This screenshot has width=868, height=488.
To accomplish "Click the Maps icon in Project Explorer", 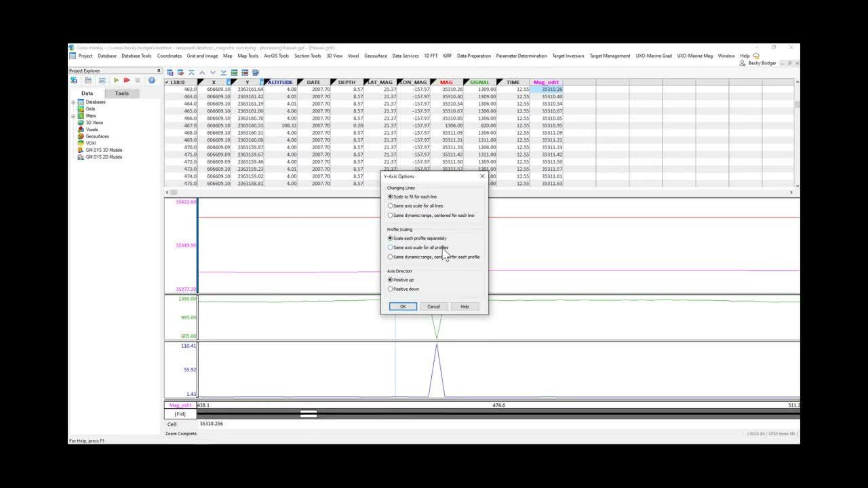I will tap(81, 116).
